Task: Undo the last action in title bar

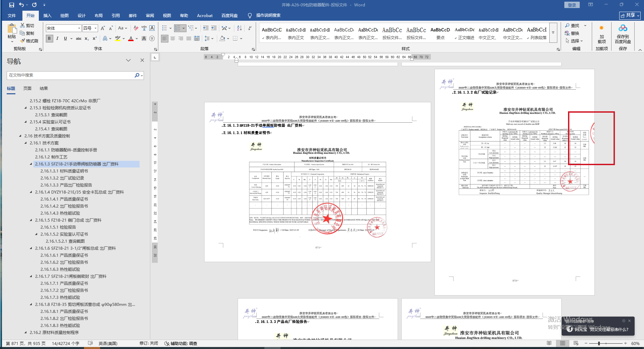Action: (21, 5)
